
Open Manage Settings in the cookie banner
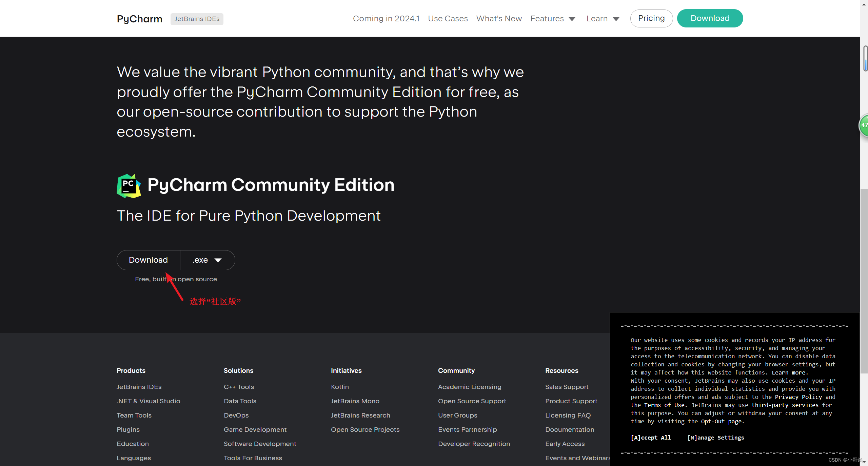tap(715, 438)
